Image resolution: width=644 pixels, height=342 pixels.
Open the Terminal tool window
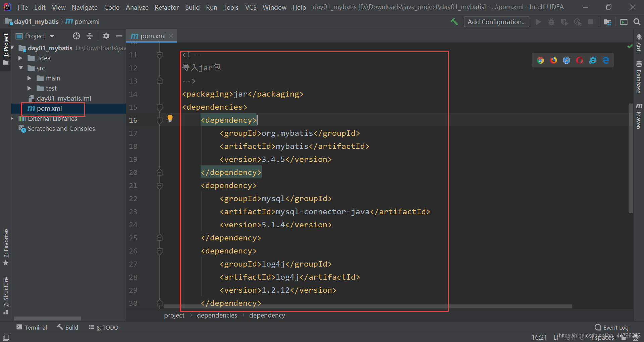pyautogui.click(x=32, y=327)
